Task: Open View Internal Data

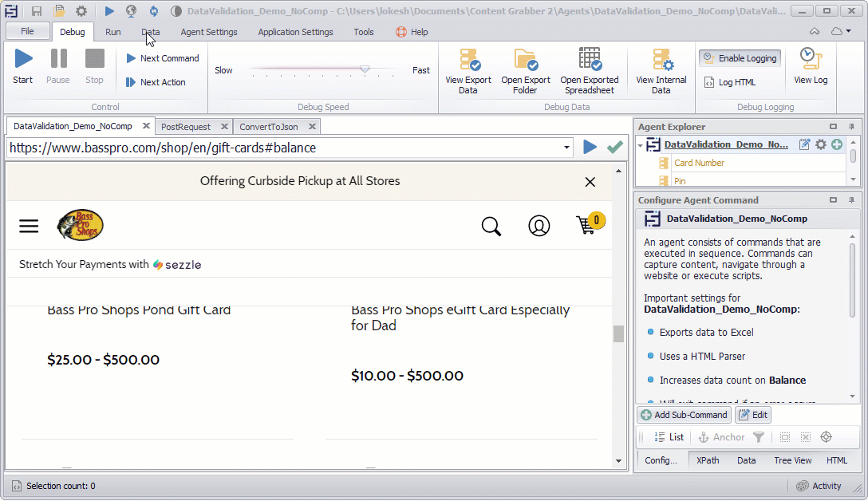Action: pos(661,70)
